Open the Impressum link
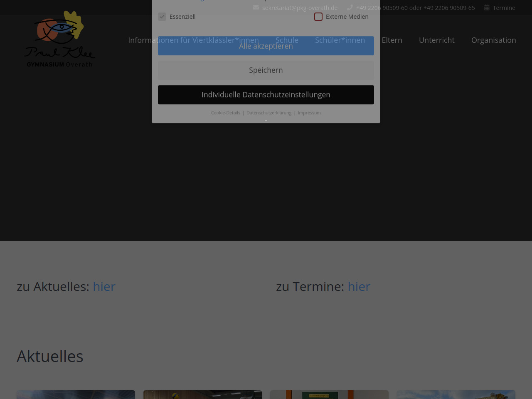532x399 pixels. (309, 113)
